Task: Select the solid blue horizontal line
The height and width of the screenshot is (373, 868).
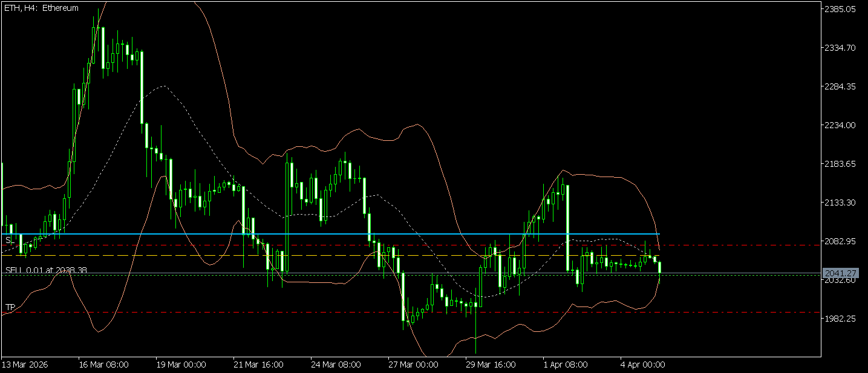Action: click(330, 233)
